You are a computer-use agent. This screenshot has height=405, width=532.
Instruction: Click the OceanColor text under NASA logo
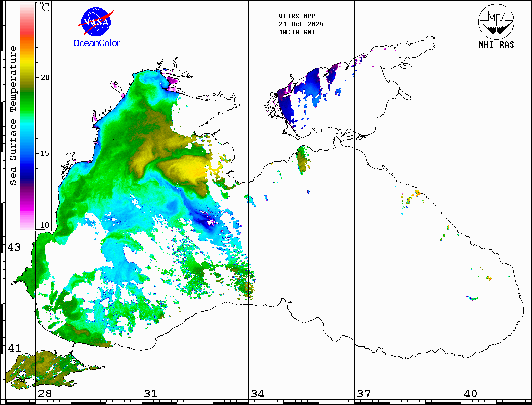coord(97,43)
